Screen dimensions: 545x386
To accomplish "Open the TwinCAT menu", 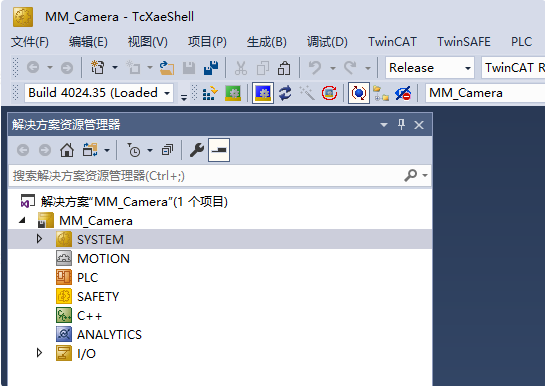I will (392, 42).
